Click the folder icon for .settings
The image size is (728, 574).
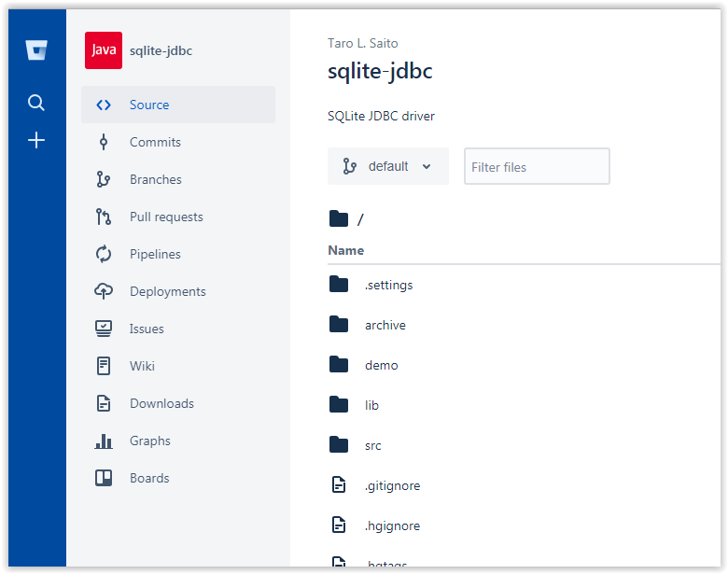pyautogui.click(x=339, y=284)
